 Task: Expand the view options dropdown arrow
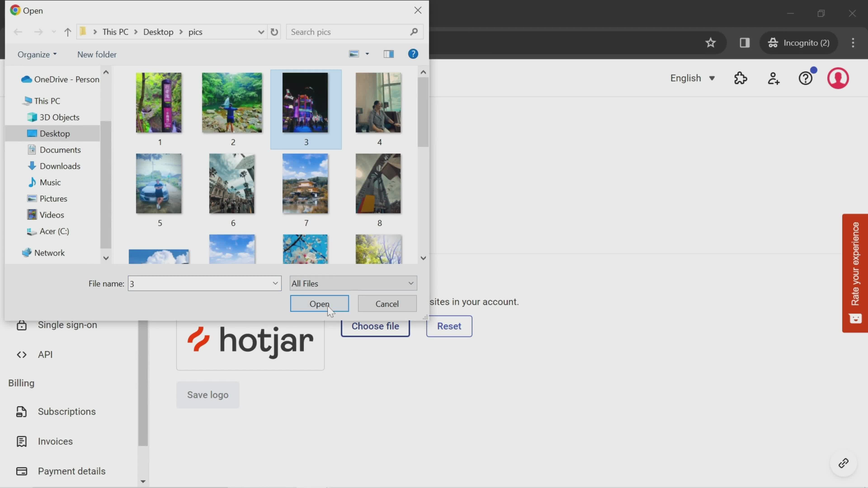point(367,54)
